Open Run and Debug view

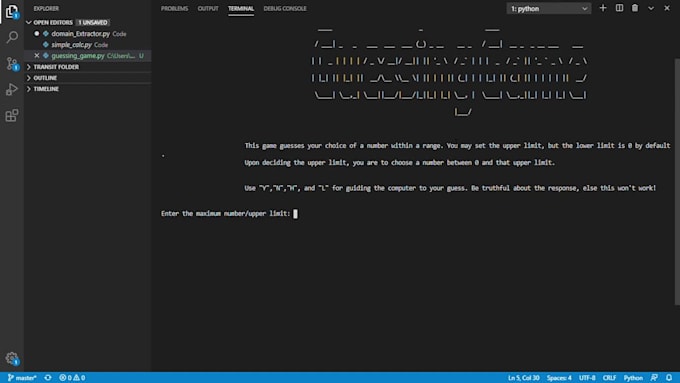(x=12, y=89)
